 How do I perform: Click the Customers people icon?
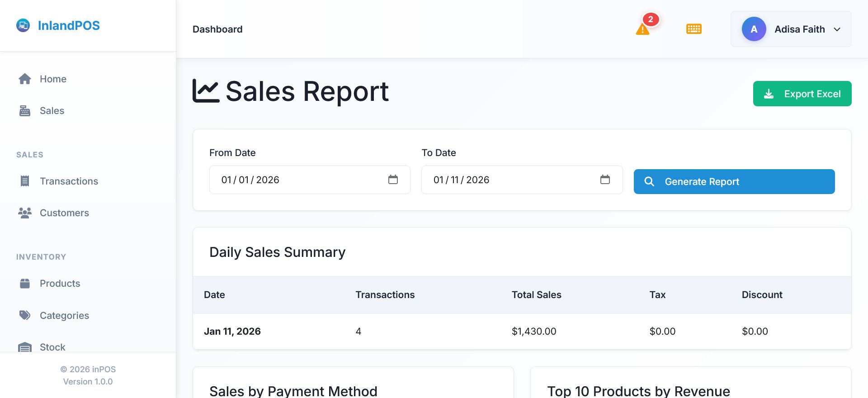[25, 213]
